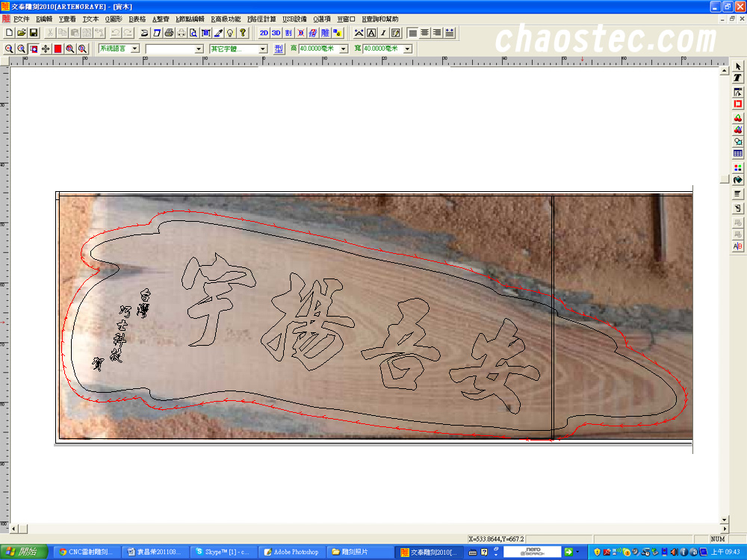Open the USB設備 menu
The image size is (747, 560).
coord(295,19)
